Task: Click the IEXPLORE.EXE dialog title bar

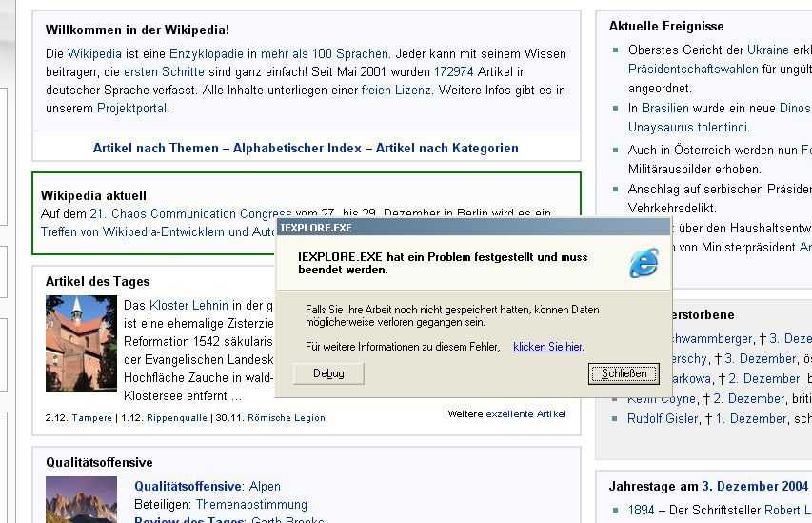Action: point(473,228)
